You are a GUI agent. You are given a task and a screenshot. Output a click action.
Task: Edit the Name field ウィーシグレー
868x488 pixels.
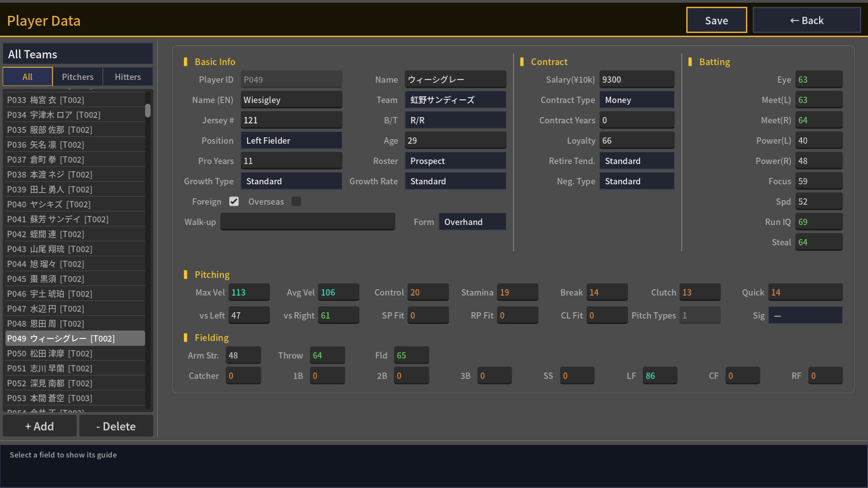[x=455, y=80]
